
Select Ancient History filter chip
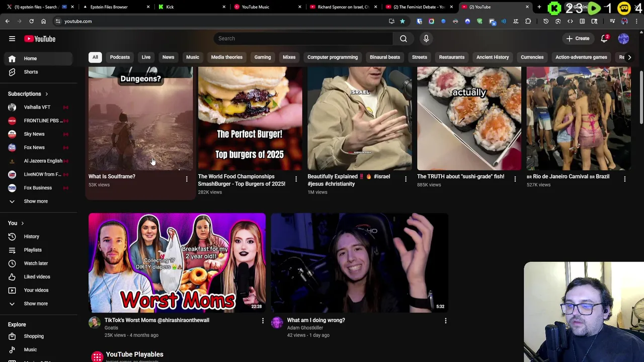pyautogui.click(x=493, y=57)
